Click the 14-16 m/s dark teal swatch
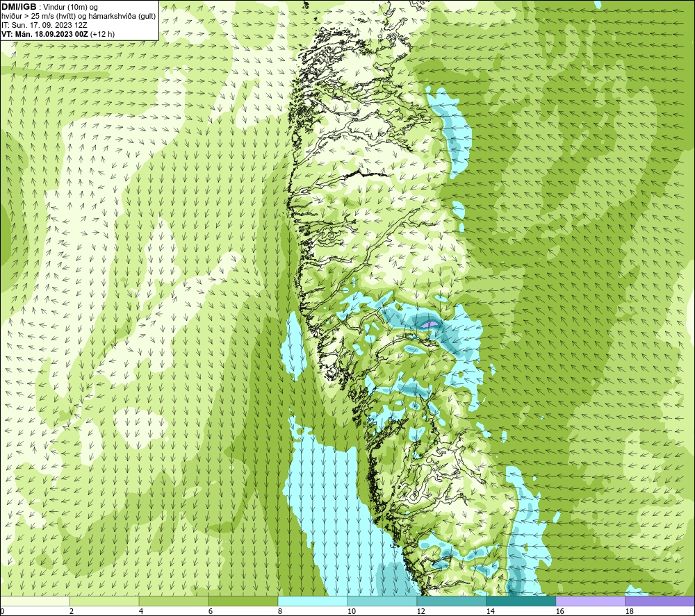Image resolution: width=695 pixels, height=616 pixels. point(521,601)
